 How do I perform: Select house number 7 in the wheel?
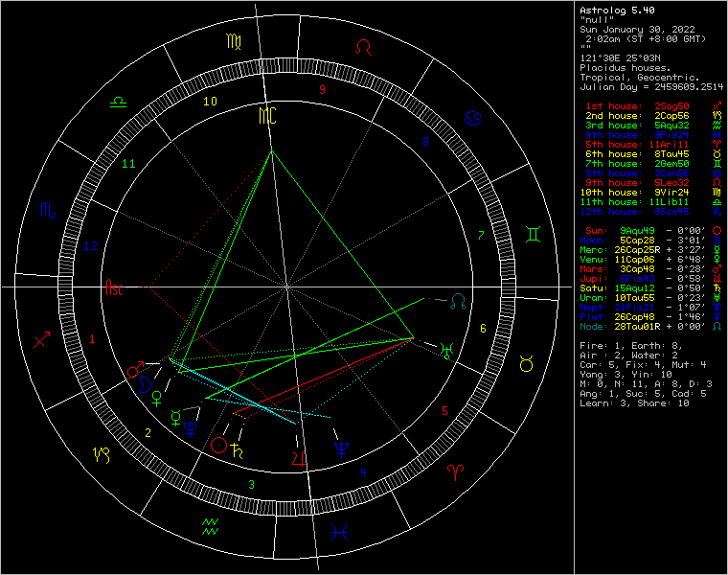click(481, 235)
